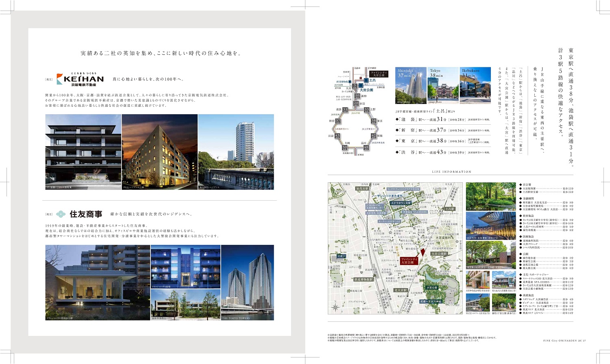The width and height of the screenshot is (610, 364).
Task: Click the red site marker on the map
Action: click(x=422, y=252)
